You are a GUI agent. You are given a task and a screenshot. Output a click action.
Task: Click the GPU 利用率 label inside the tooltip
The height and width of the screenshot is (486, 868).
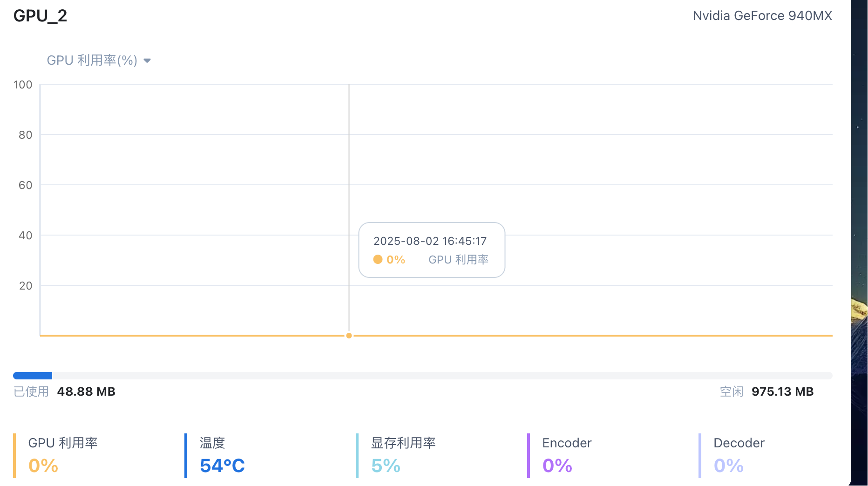coord(458,260)
